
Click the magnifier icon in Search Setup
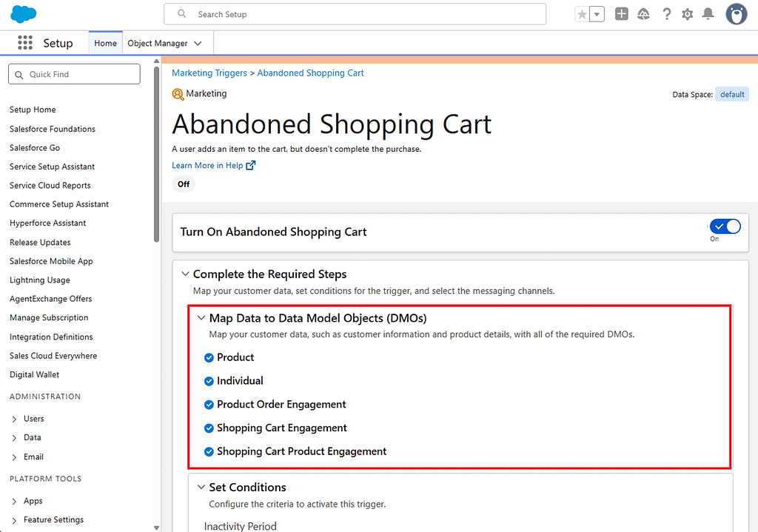coord(182,13)
